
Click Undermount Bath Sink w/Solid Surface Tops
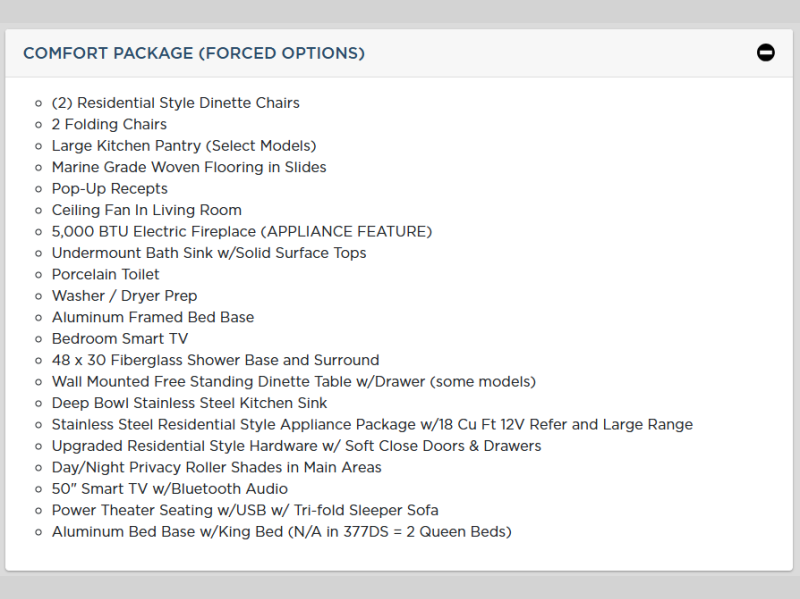tap(209, 253)
